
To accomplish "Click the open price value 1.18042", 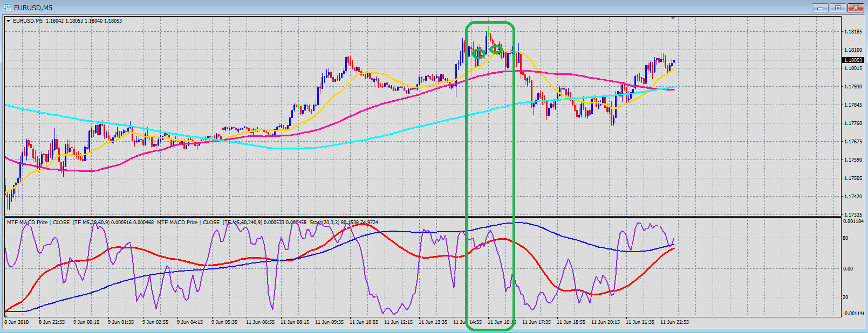I will tap(55, 21).
